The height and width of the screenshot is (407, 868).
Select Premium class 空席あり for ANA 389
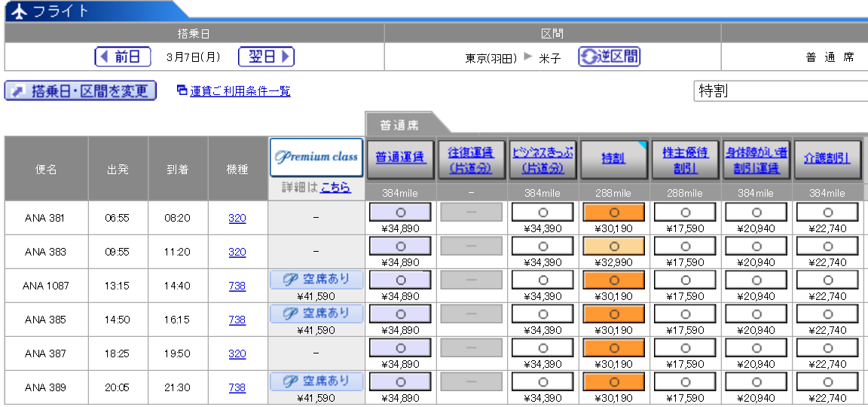pyautogui.click(x=316, y=381)
